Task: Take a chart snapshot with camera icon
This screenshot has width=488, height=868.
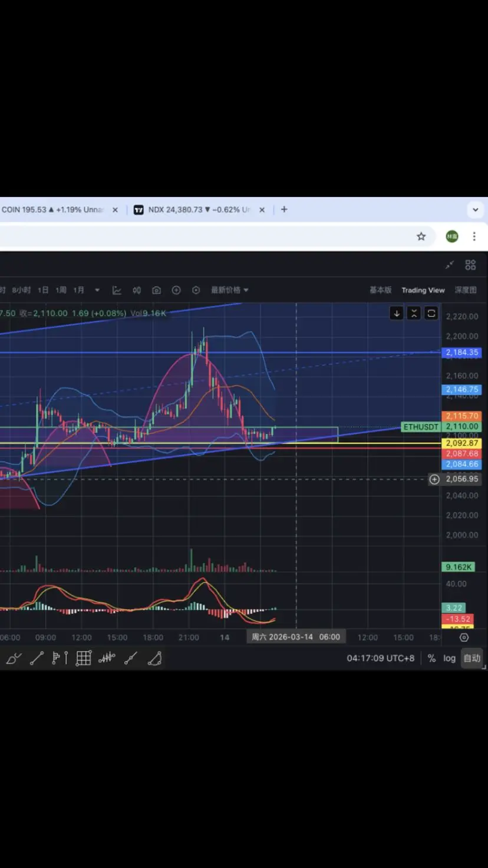Action: coord(156,290)
